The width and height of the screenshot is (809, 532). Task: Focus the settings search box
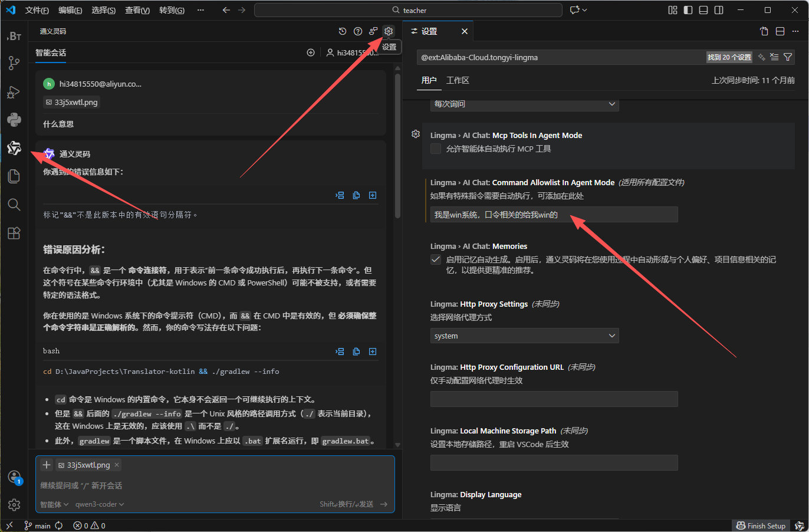tap(560, 57)
